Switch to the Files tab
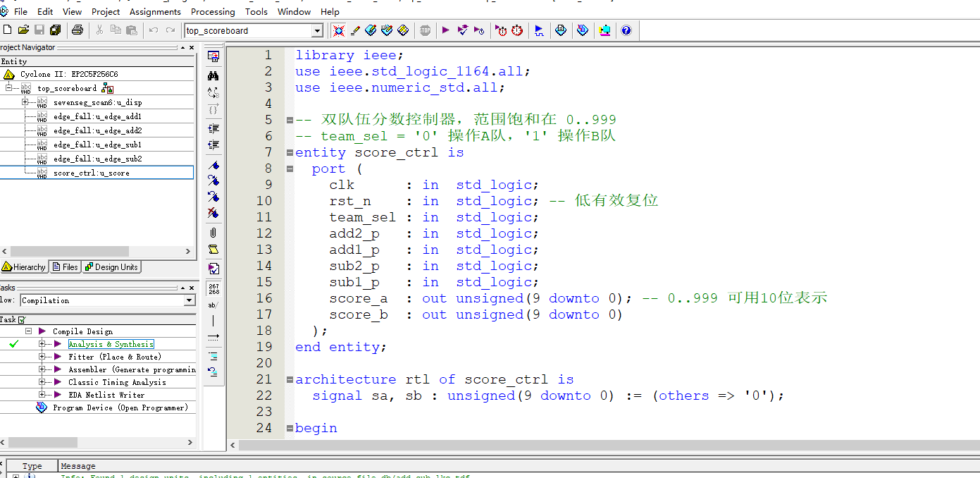The height and width of the screenshot is (478, 980). pyautogui.click(x=65, y=267)
